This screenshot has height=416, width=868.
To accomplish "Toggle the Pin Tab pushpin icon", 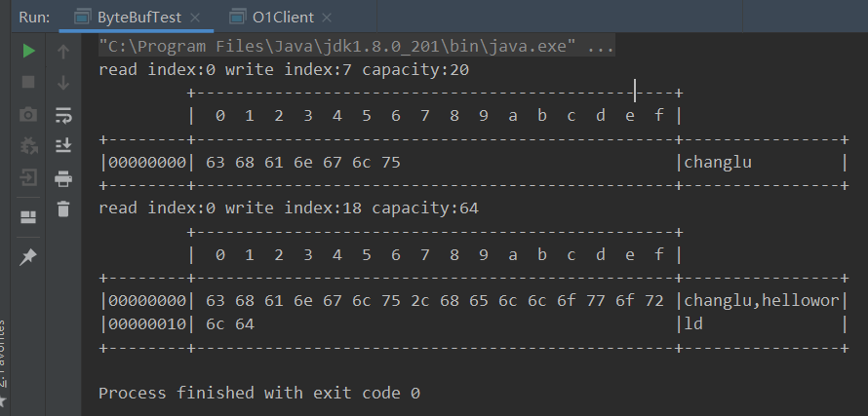I will [28, 256].
